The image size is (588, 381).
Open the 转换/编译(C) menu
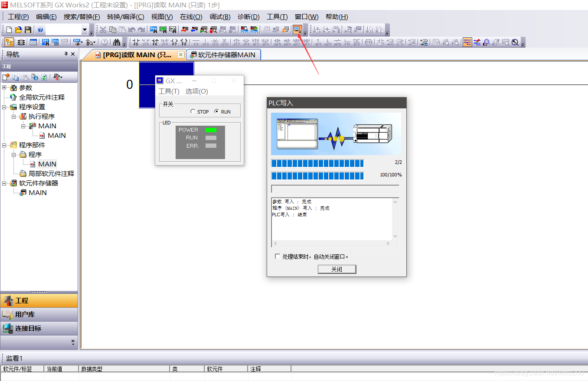tap(126, 17)
